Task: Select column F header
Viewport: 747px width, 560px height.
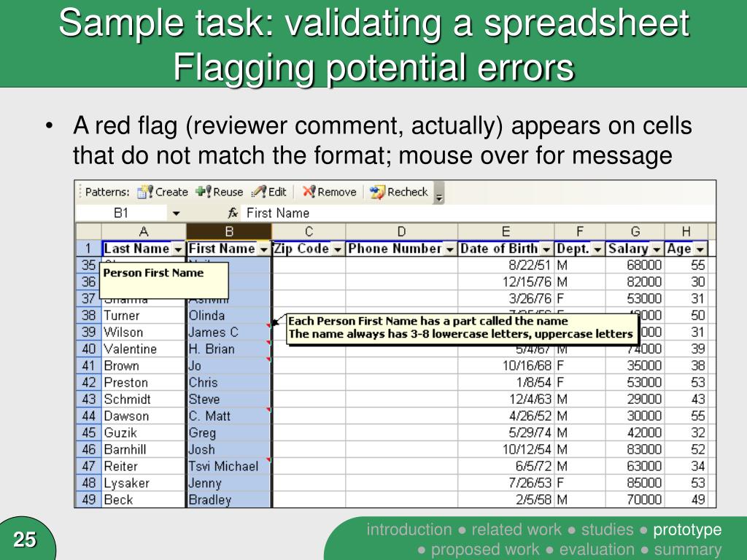Action: pos(580,231)
